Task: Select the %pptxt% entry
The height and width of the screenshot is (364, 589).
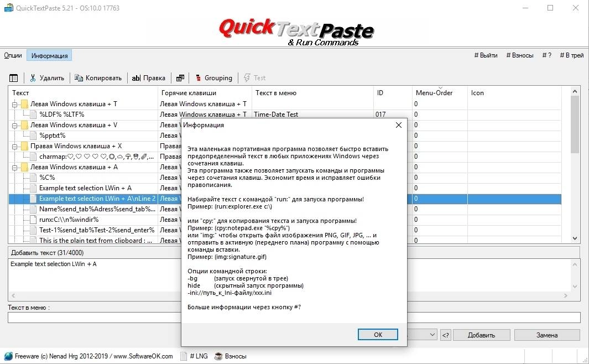Action: [x=52, y=136]
